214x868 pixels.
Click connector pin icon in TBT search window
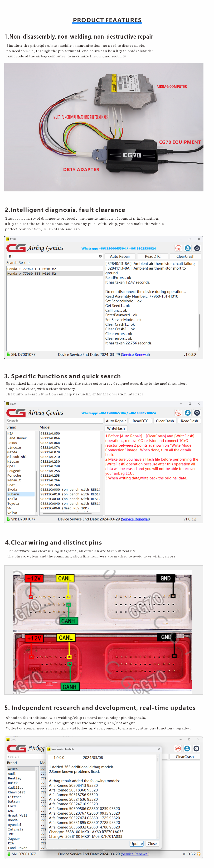178,248
